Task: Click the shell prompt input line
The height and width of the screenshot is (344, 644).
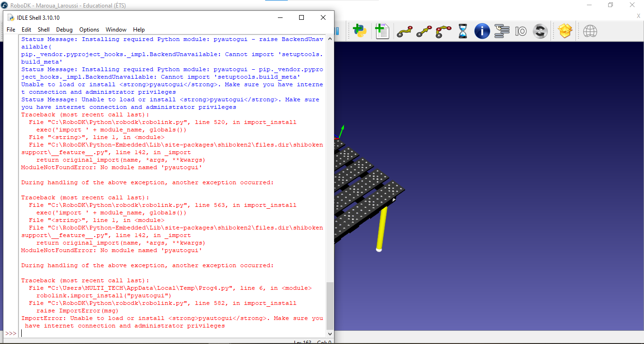Action: pyautogui.click(x=170, y=333)
